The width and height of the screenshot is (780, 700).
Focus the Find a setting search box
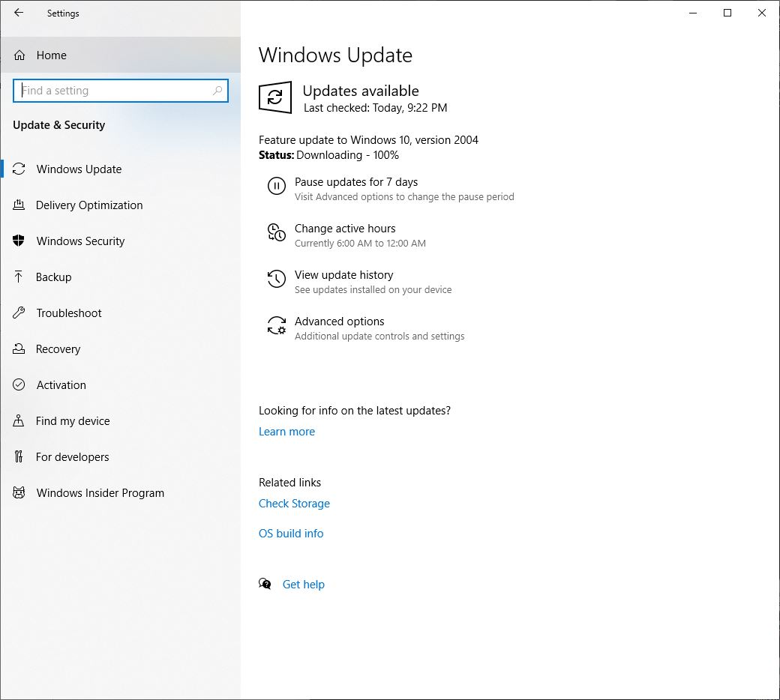click(x=121, y=91)
